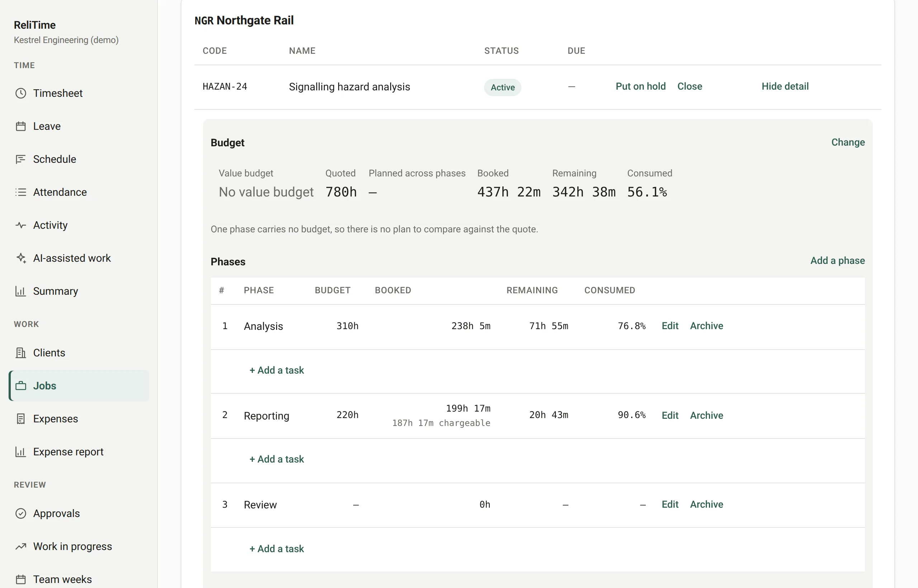Click the NGR Northgate Rail heading
918x588 pixels.
(x=244, y=20)
